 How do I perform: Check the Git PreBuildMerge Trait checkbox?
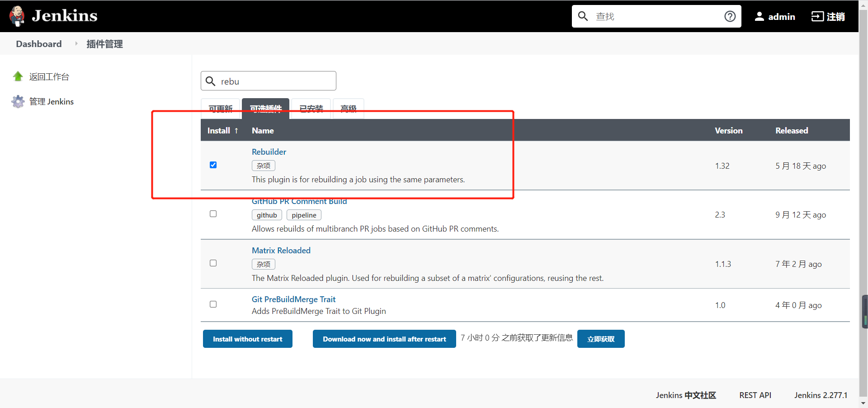point(213,304)
